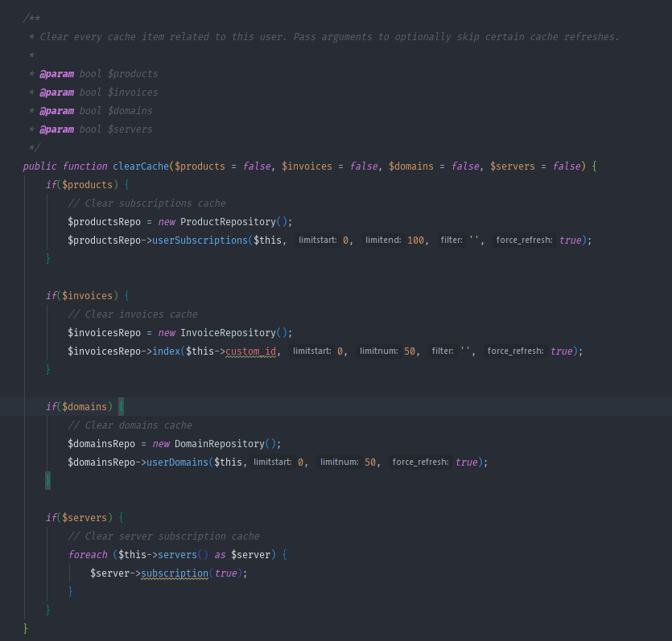Click the value 100 in userSubscriptions call
This screenshot has width=672, height=641.
[415, 240]
